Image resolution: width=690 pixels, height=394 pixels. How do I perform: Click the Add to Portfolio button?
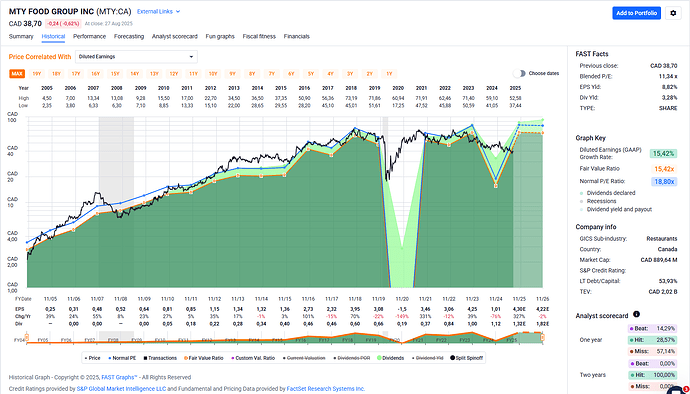click(636, 13)
